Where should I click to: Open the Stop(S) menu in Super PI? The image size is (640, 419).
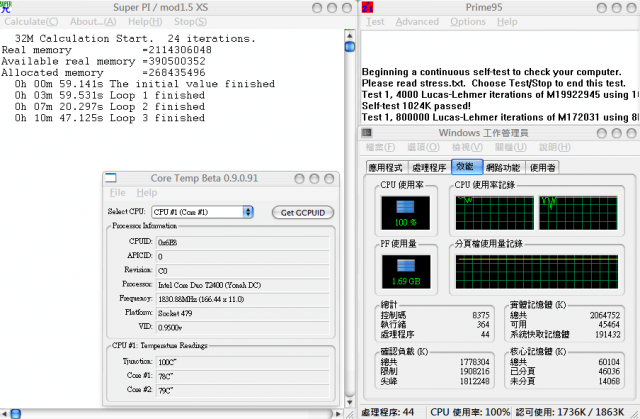coord(190,22)
